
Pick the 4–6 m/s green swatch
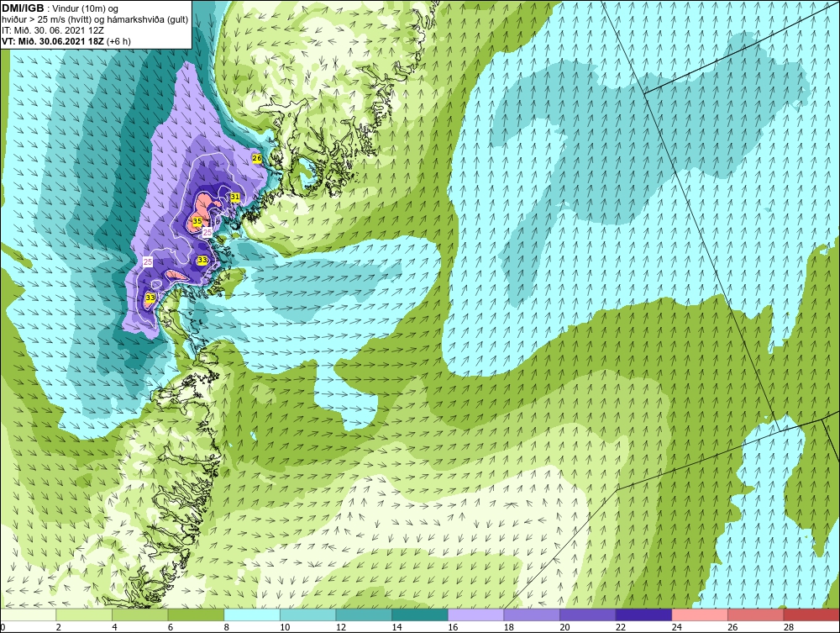point(139,615)
